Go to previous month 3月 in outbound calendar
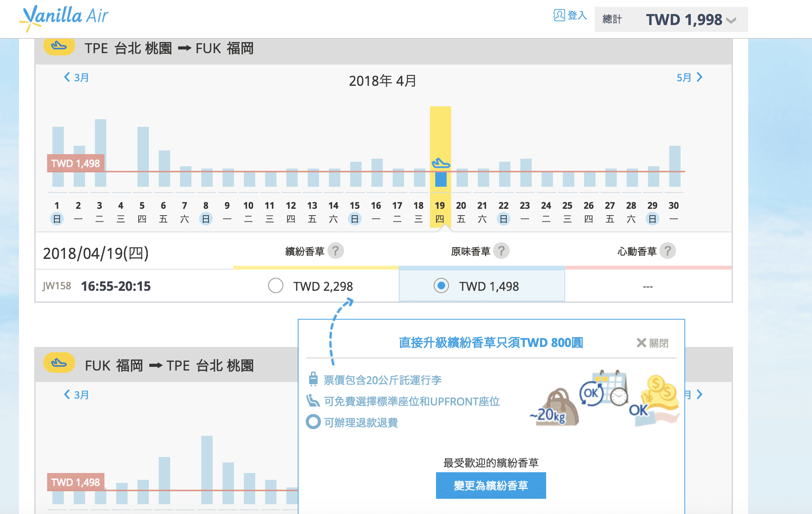Image resolution: width=812 pixels, height=514 pixels. [x=76, y=77]
